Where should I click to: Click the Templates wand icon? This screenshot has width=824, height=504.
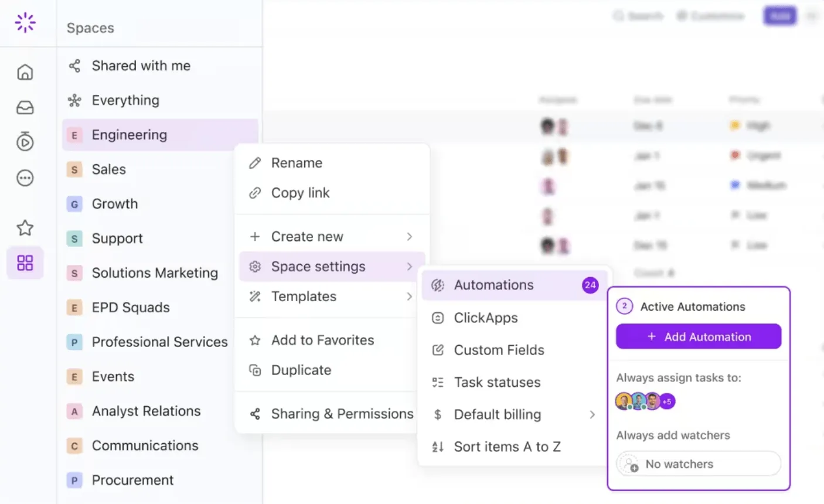255,297
